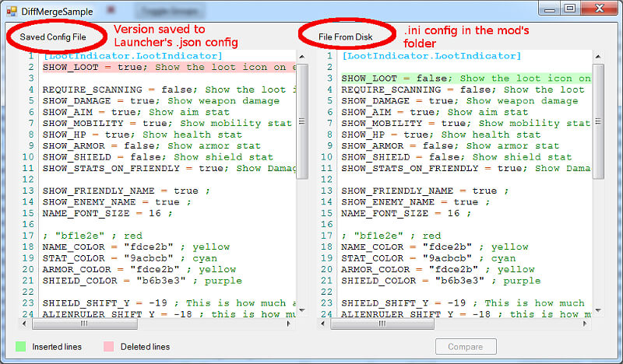Maximize the DiffMergeSample window
Image resolution: width=623 pixels, height=364 pixels.
click(x=572, y=9)
